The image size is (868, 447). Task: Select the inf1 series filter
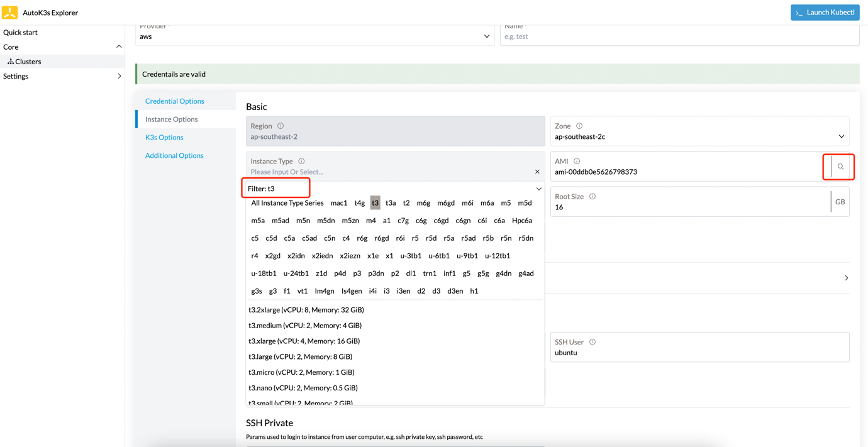pyautogui.click(x=450, y=273)
